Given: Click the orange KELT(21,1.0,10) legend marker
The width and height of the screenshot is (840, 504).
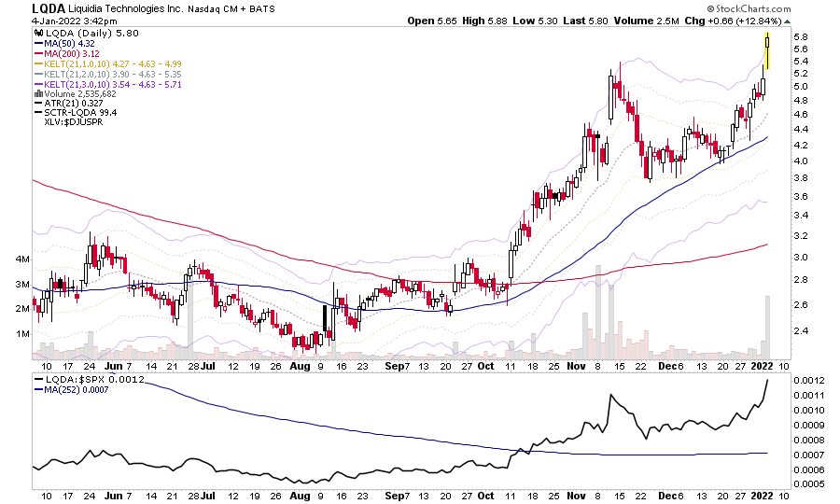Looking at the screenshot, I should point(39,63).
